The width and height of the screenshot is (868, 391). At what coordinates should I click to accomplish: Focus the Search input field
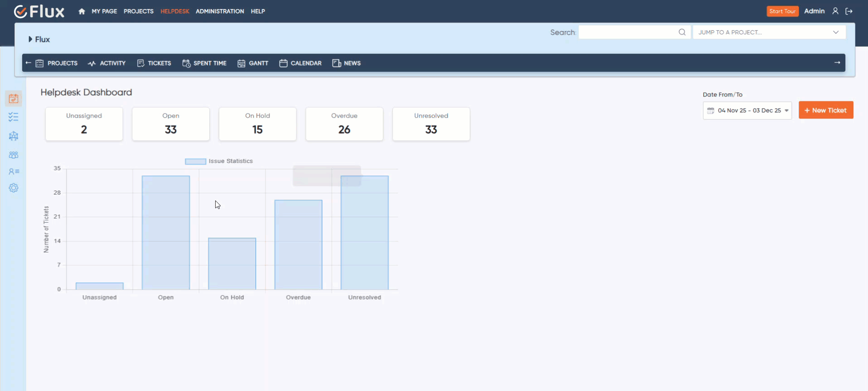[634, 32]
